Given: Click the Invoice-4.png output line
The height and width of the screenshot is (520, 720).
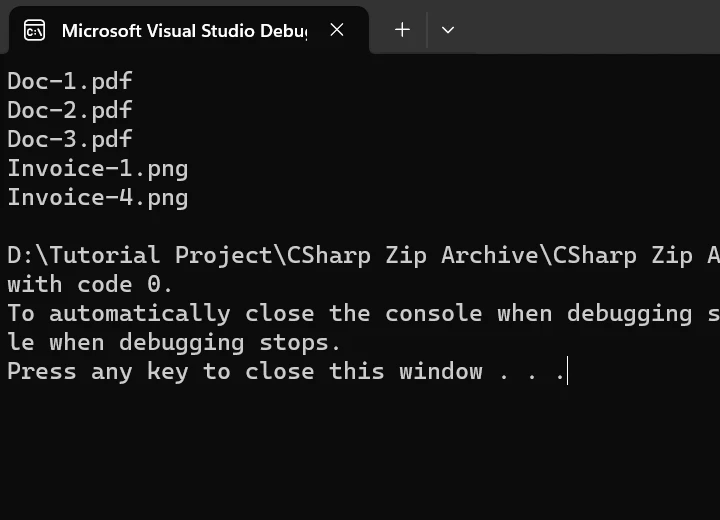Looking at the screenshot, I should pos(98,197).
